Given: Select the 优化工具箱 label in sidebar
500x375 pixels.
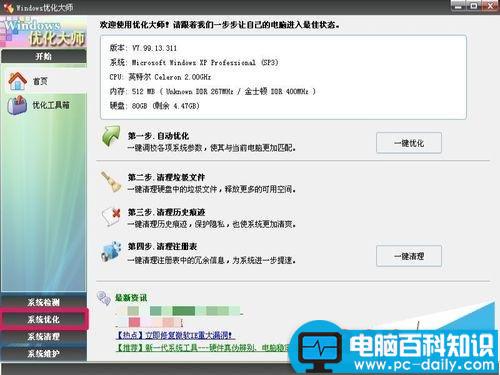Looking at the screenshot, I should point(51,105).
